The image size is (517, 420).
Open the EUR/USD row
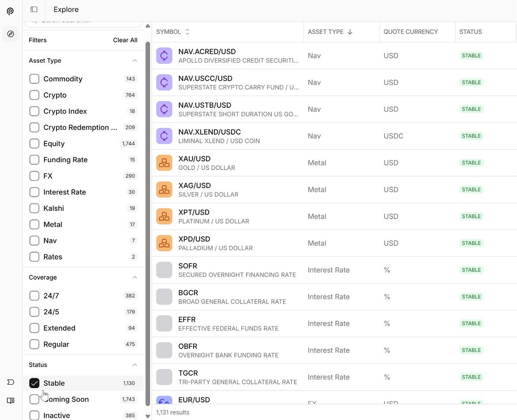(x=334, y=398)
